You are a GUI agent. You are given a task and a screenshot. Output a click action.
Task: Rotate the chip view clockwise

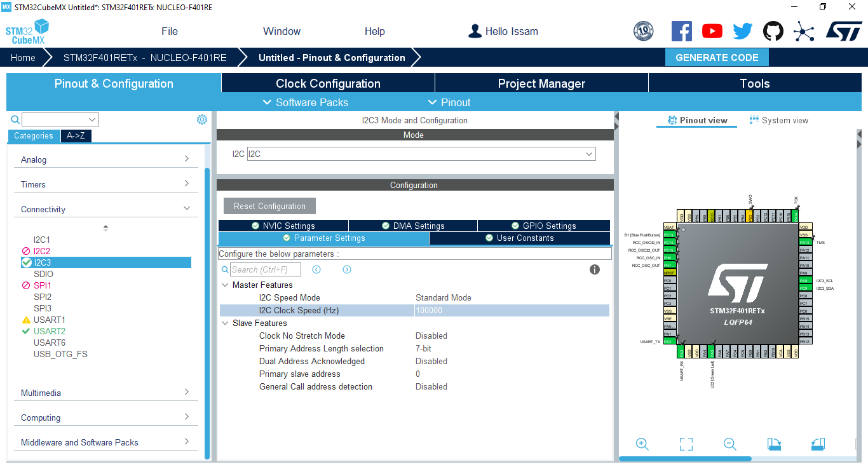tap(774, 444)
